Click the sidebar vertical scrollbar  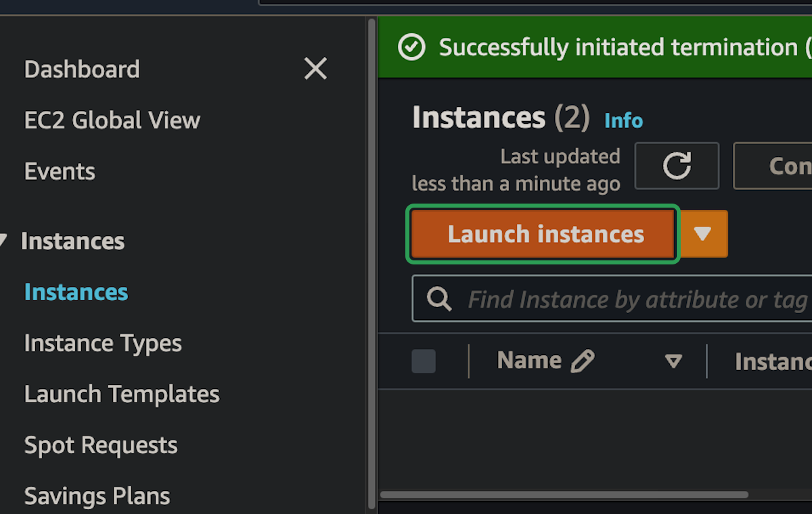371,264
